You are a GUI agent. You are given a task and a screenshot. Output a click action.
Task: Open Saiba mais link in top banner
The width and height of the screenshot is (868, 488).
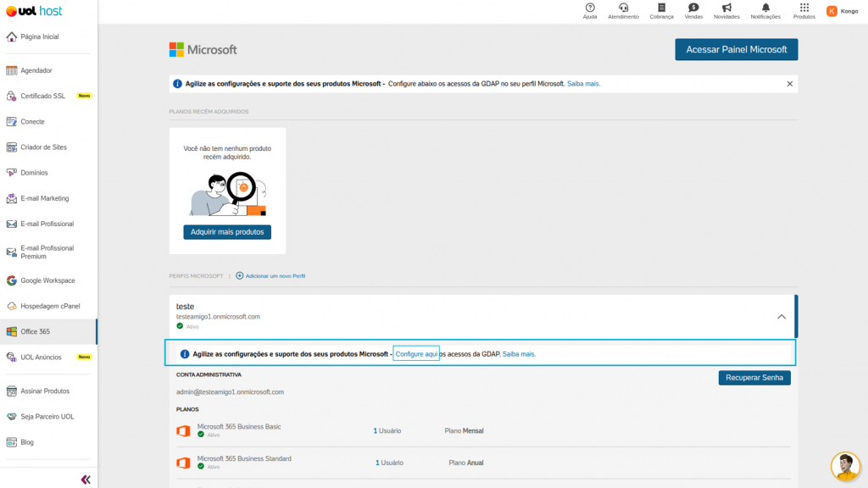pyautogui.click(x=583, y=84)
